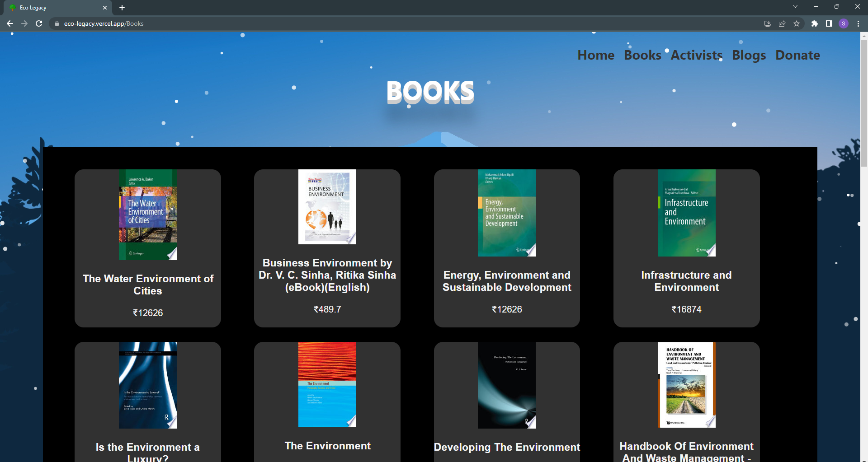Minimize the Chrome window

(x=816, y=6)
